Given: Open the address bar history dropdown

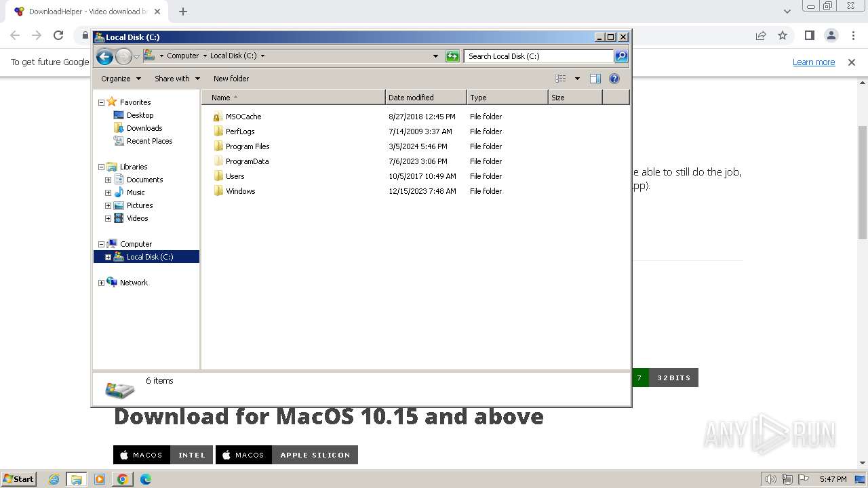Looking at the screenshot, I should (x=435, y=56).
